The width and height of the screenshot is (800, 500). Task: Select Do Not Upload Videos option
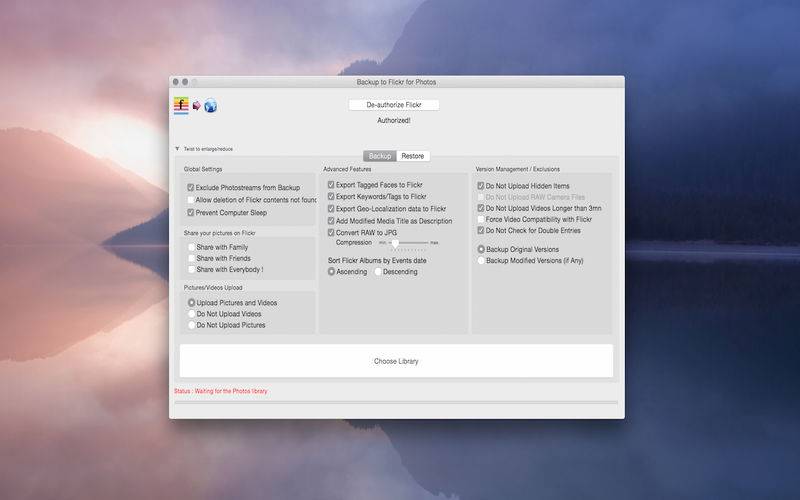pos(192,314)
